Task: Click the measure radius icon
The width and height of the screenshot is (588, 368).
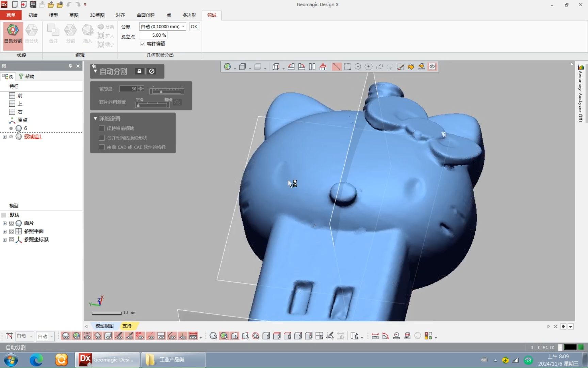Action: (396, 336)
